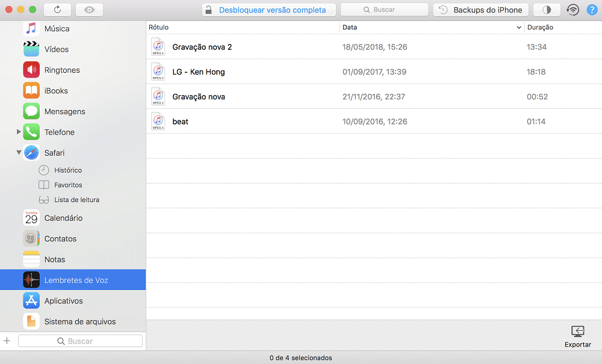Open the iBooks icon
The height and width of the screenshot is (364, 602).
pyautogui.click(x=31, y=90)
